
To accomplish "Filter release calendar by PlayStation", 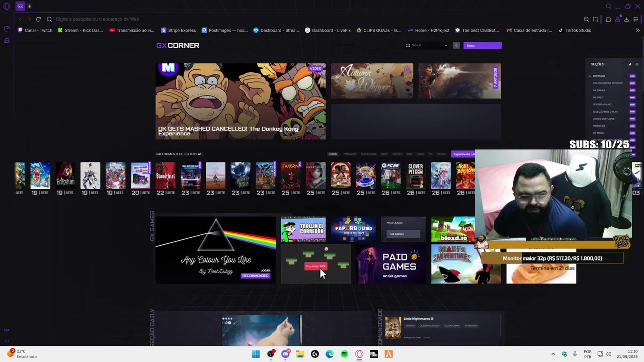I will [368, 154].
